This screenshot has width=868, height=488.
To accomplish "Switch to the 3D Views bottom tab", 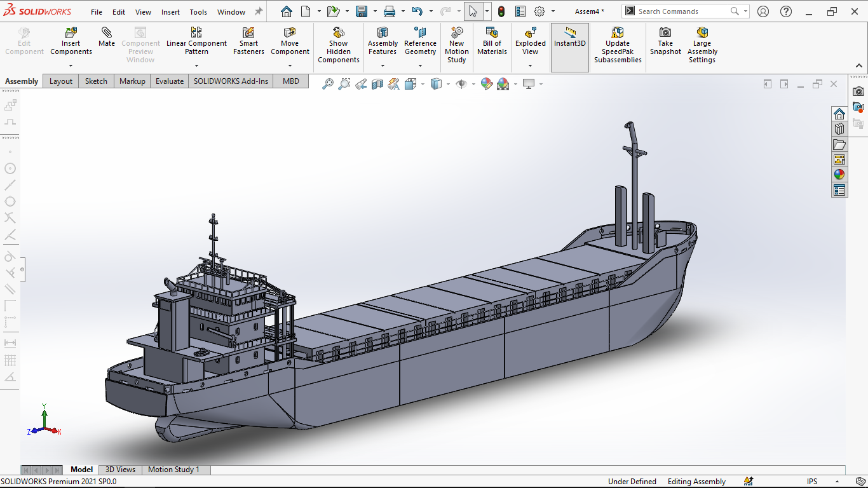I will pos(120,470).
